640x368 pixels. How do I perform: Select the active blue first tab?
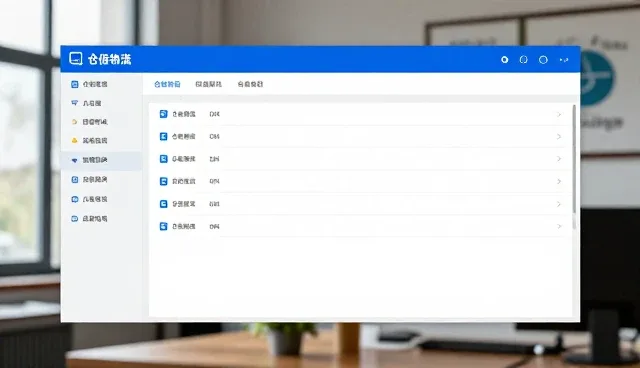167,84
